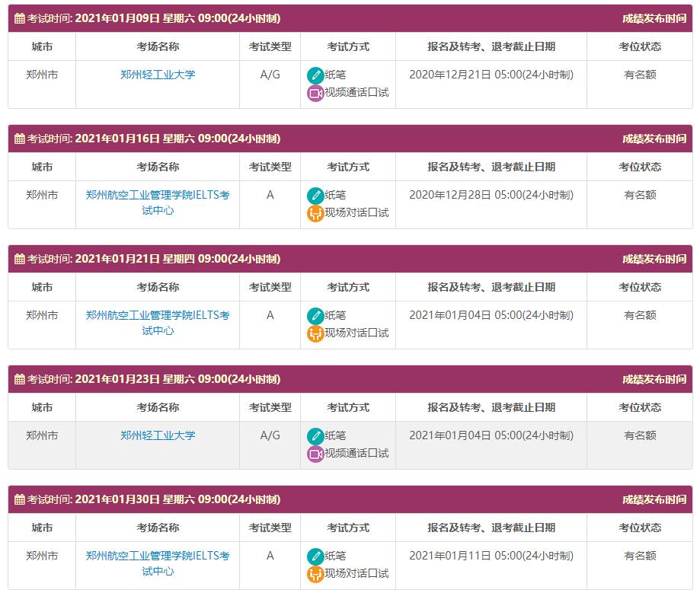Click 成绩发布时间 in the 01月16日 header
This screenshot has width=700, height=593.
(x=654, y=139)
